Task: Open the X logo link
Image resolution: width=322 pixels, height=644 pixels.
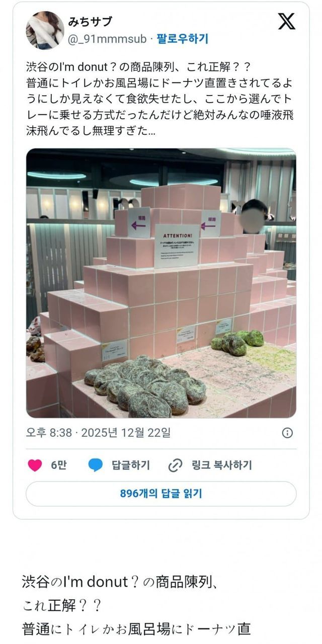Action: pos(287,21)
